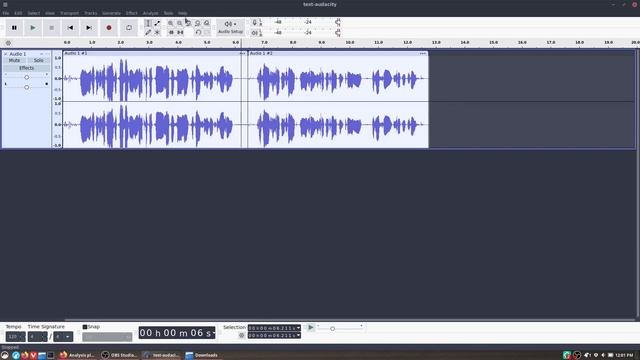Screen dimensions: 640x360
Task: Open Downloads window from taskbar
Action: pos(202,355)
